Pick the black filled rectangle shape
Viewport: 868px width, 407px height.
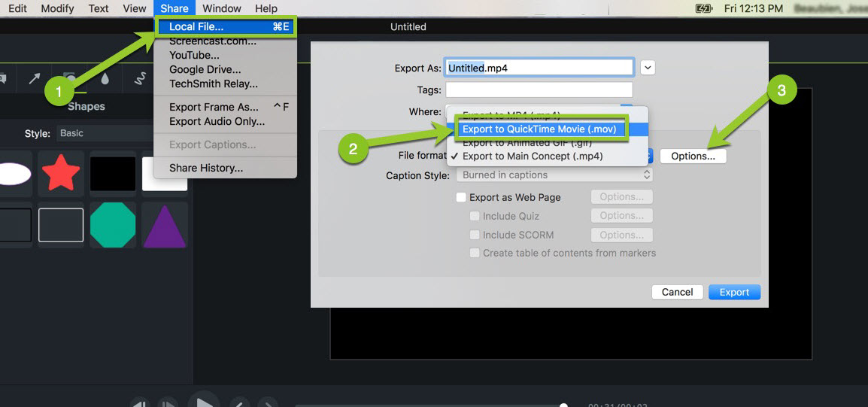click(x=113, y=173)
